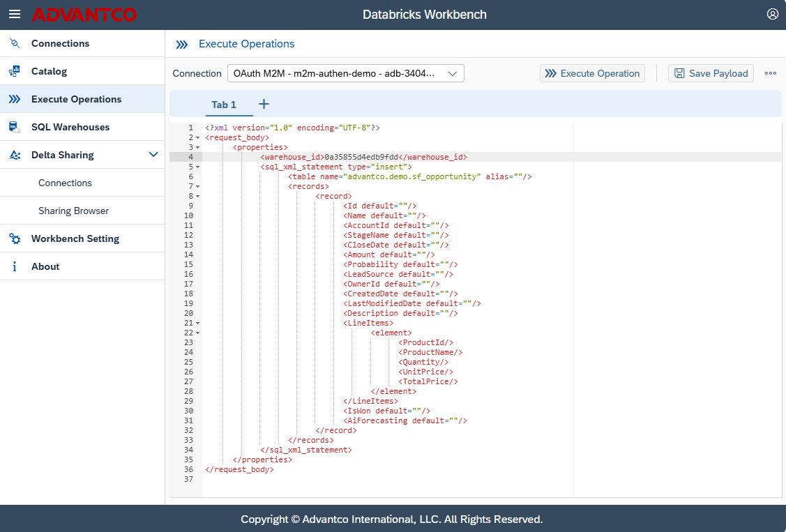Image resolution: width=786 pixels, height=532 pixels.
Task: Open the Connection dropdown
Action: tap(345, 73)
